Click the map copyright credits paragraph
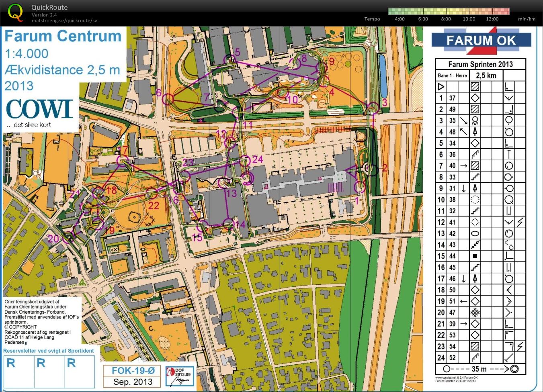Screen dimensions: 543x392 tap(42, 322)
